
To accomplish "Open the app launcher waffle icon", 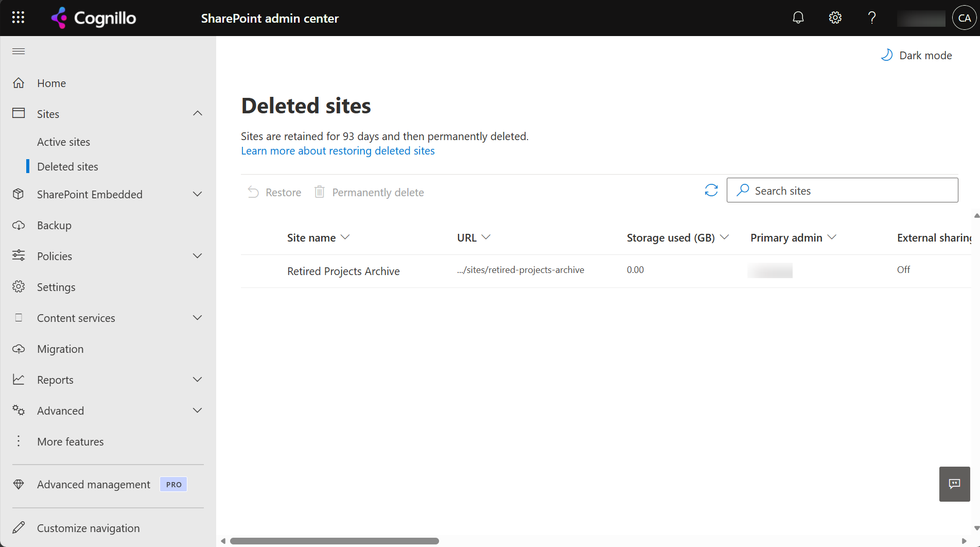I will pos(18,18).
